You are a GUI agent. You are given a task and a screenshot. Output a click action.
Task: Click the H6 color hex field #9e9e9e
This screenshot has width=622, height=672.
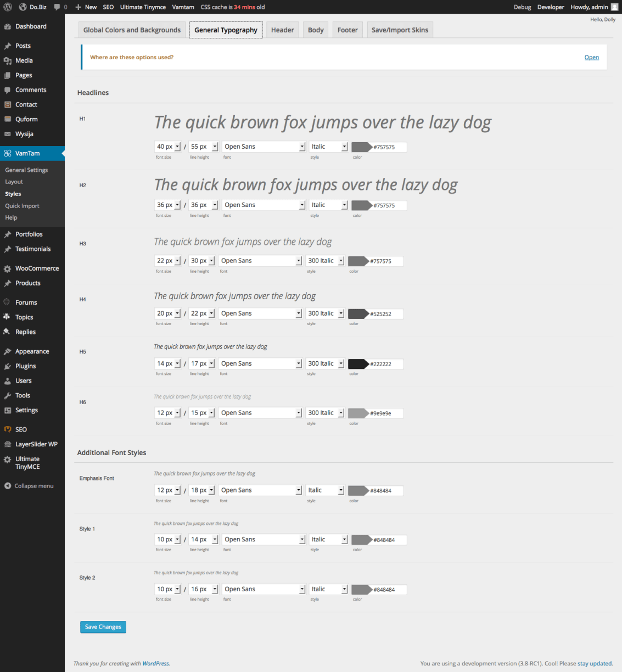(385, 413)
